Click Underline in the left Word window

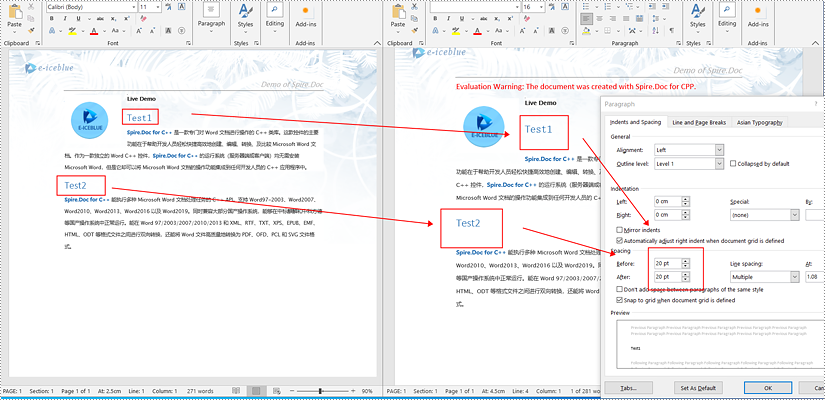(78, 18)
